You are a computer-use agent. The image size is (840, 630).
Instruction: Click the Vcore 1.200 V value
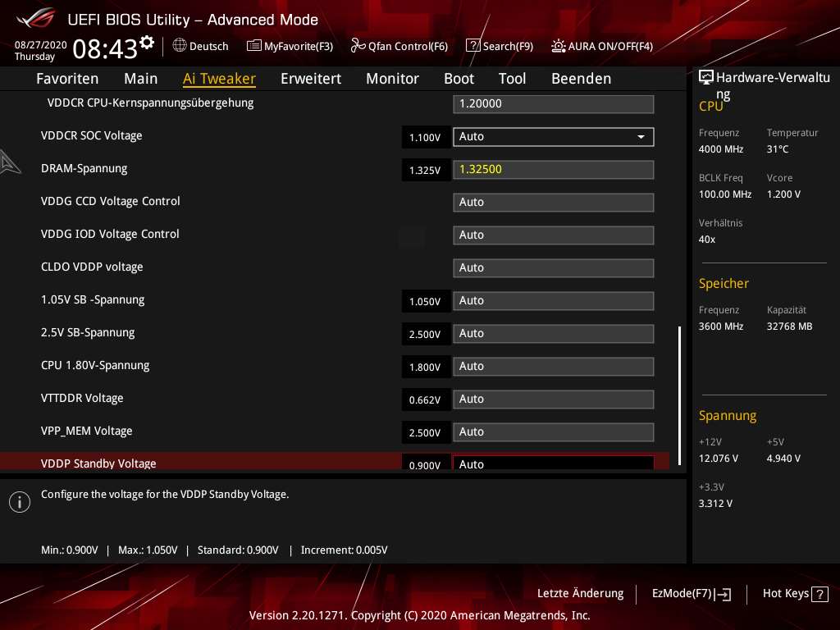point(783,194)
